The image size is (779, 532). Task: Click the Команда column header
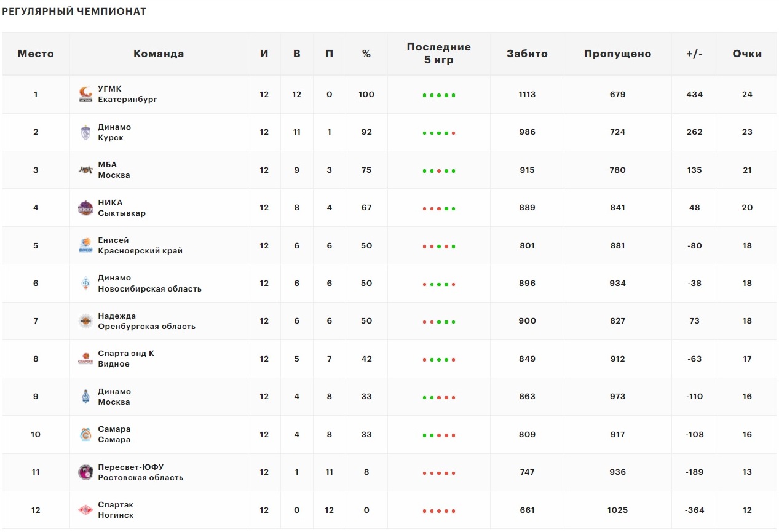[159, 54]
